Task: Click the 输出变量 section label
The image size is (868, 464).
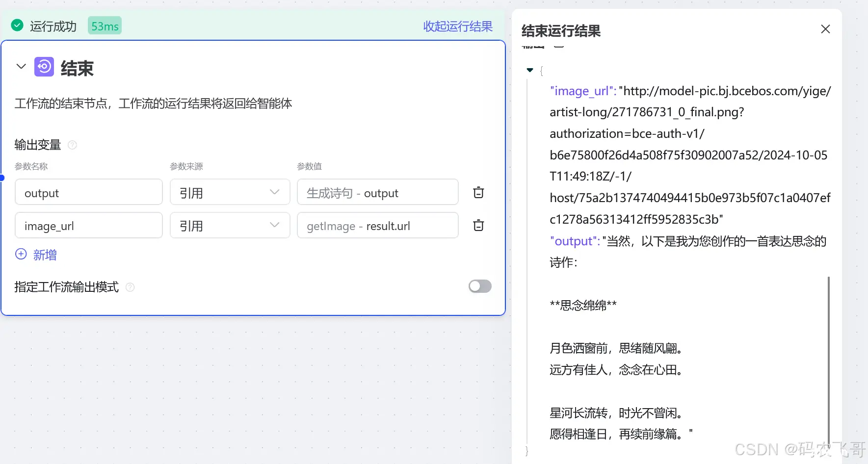Action: [x=38, y=145]
